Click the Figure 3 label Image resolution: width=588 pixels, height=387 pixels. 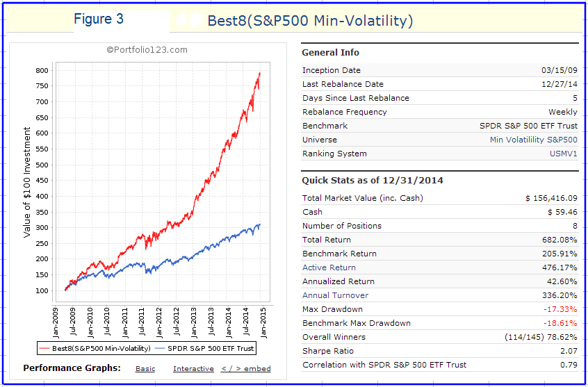99,19
